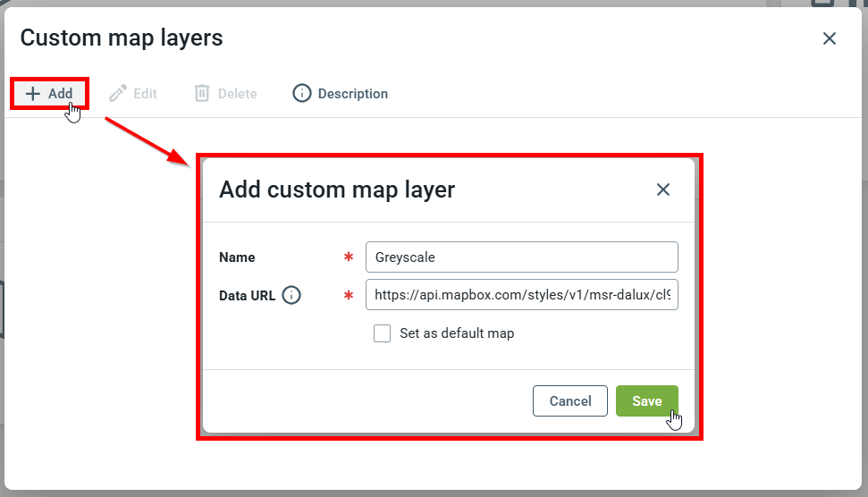Click the info icon next to Data URL
Screen dimensions: 868x497
point(291,295)
